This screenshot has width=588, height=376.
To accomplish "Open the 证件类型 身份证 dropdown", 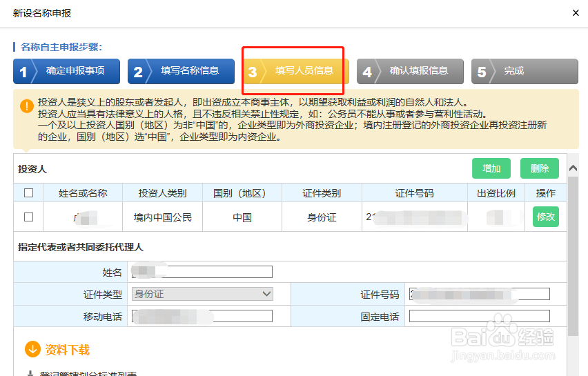I will (202, 294).
